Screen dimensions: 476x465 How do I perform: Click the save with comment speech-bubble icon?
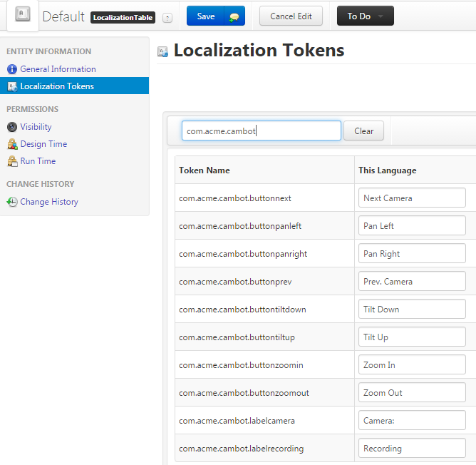[x=234, y=16]
